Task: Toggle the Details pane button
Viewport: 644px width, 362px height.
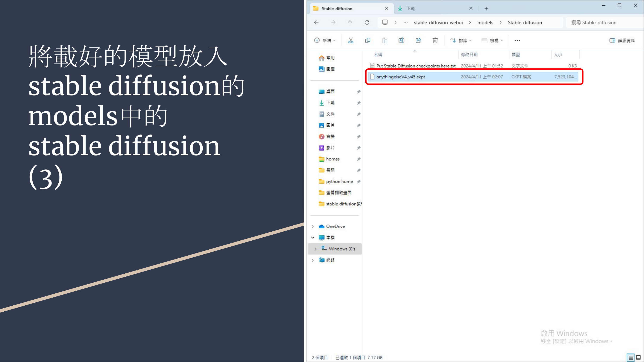Action: tap(622, 41)
